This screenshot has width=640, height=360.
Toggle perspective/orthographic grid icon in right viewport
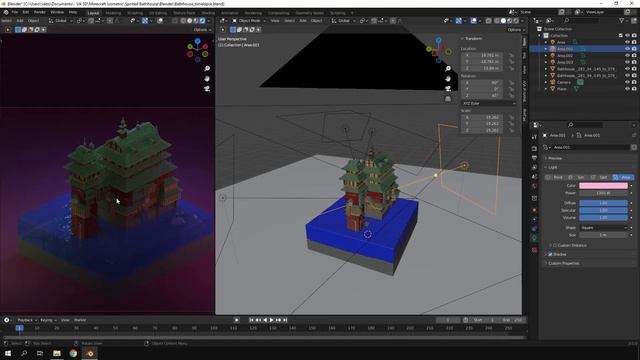[x=448, y=99]
